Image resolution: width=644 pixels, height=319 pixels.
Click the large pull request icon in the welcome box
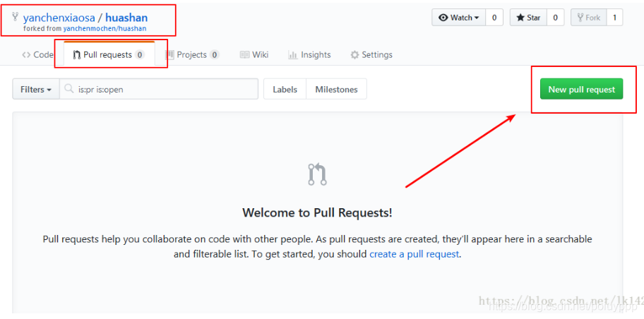pos(318,174)
